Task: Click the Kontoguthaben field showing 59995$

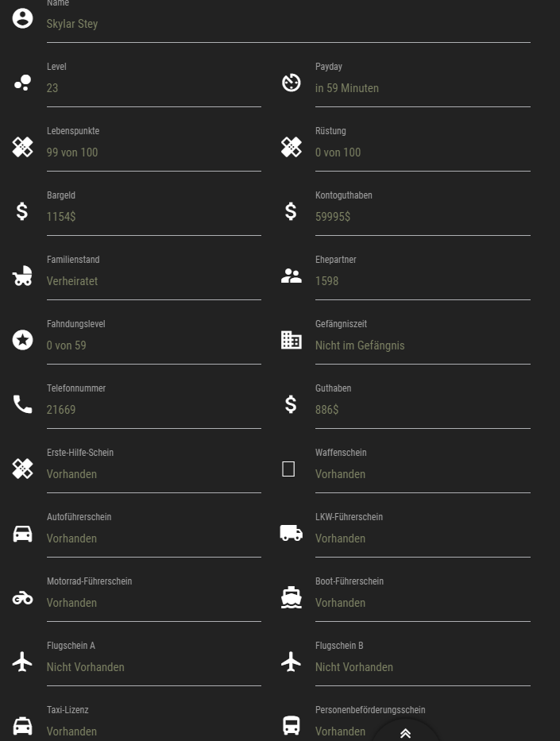Action: [422, 217]
